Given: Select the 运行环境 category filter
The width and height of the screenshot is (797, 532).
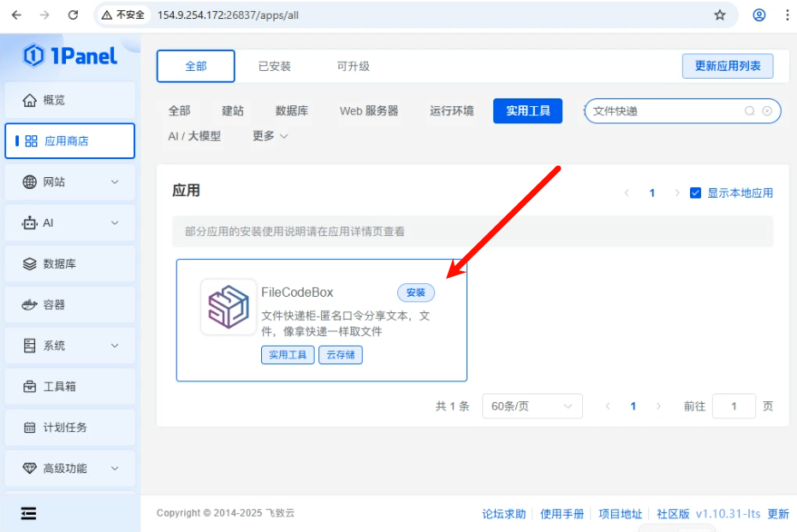Looking at the screenshot, I should 452,110.
